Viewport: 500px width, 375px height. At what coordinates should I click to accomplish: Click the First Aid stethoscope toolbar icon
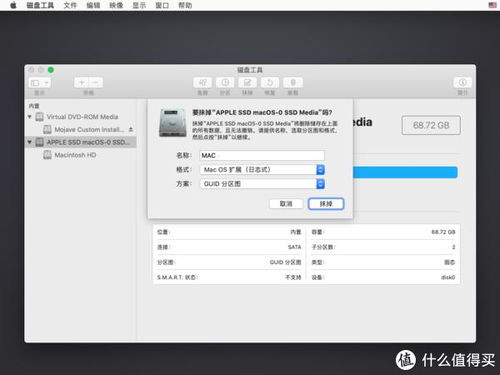pos(202,82)
